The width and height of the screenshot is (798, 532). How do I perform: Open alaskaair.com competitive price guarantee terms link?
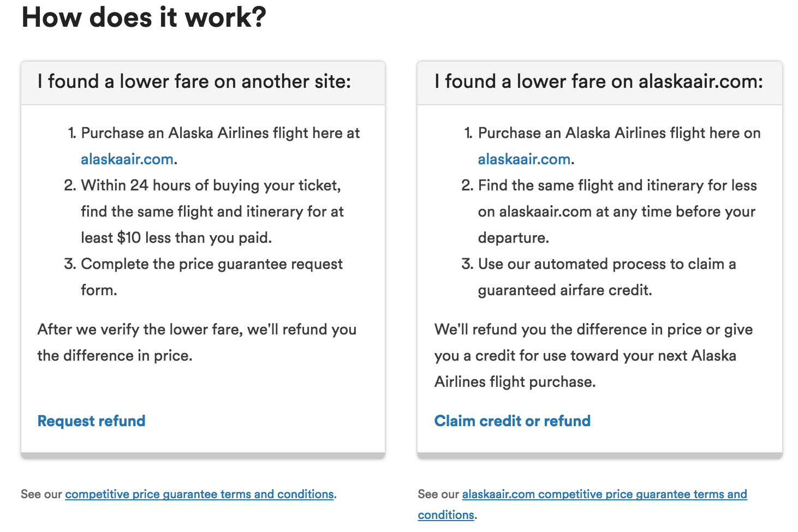582,504
